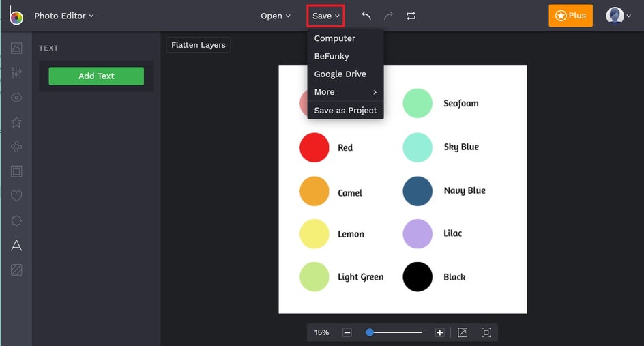Open the Textures sidebar icon
The height and width of the screenshot is (346, 644).
coord(16,270)
